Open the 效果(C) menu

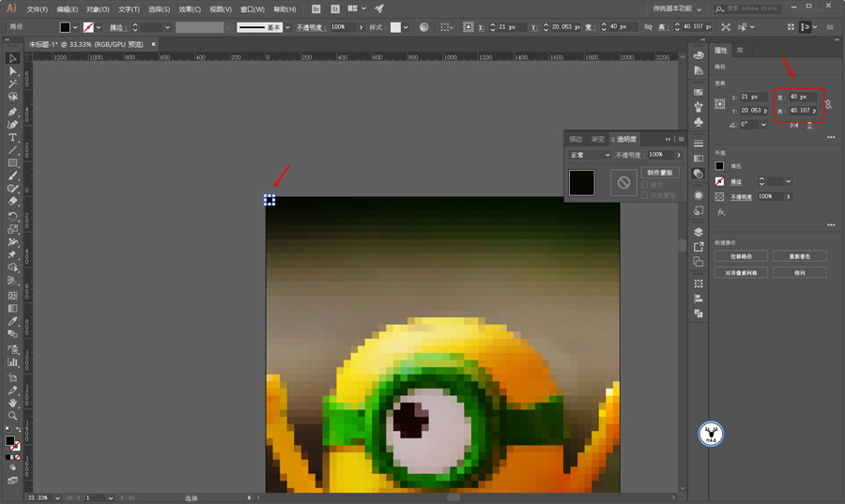tap(190, 8)
